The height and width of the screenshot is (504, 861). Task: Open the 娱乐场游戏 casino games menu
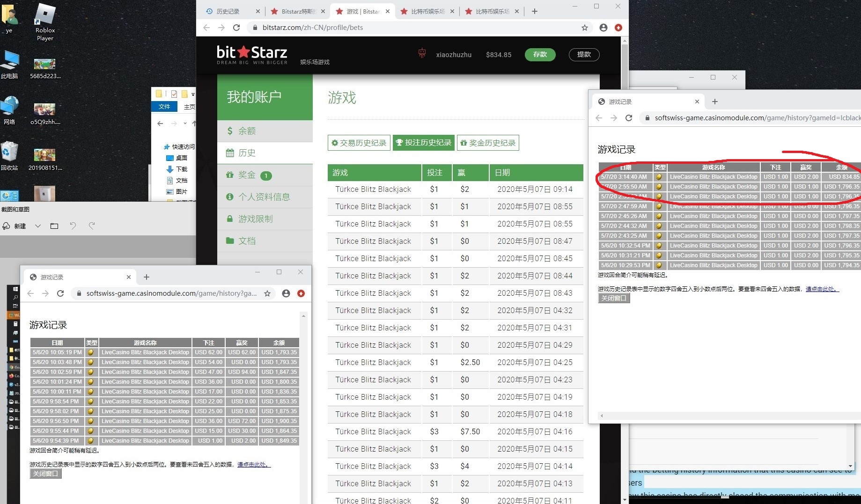point(315,62)
